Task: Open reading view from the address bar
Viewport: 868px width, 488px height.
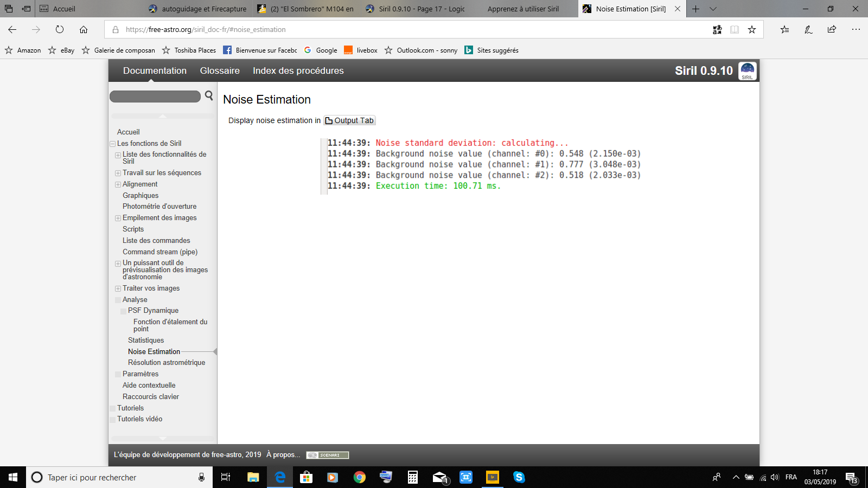Action: click(735, 30)
